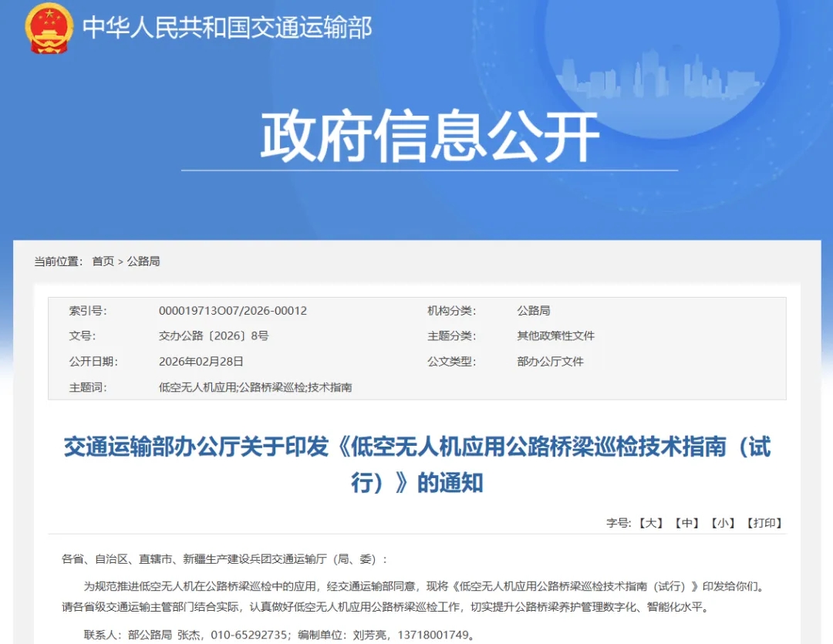The image size is (833, 644).
Task: Click 其他政策性文件 subject category
Action: [555, 336]
